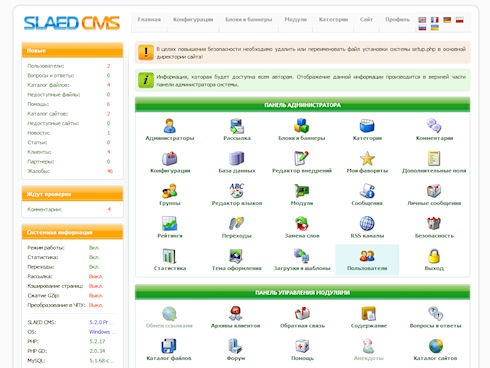Open the Личные сообщения mailbox icon
The height and width of the screenshot is (368, 490).
(434, 191)
